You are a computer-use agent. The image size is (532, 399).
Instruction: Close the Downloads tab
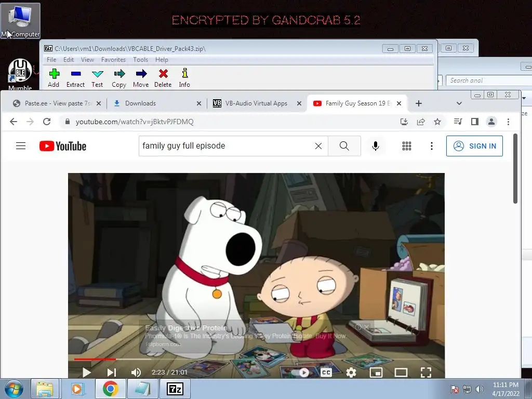tap(199, 103)
